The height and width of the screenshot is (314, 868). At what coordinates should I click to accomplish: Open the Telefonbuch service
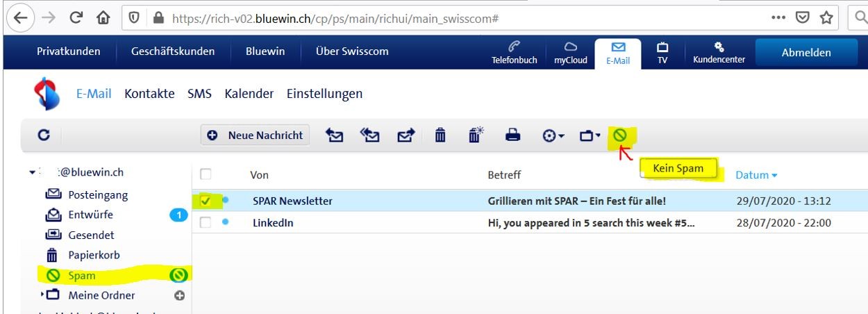[515, 53]
